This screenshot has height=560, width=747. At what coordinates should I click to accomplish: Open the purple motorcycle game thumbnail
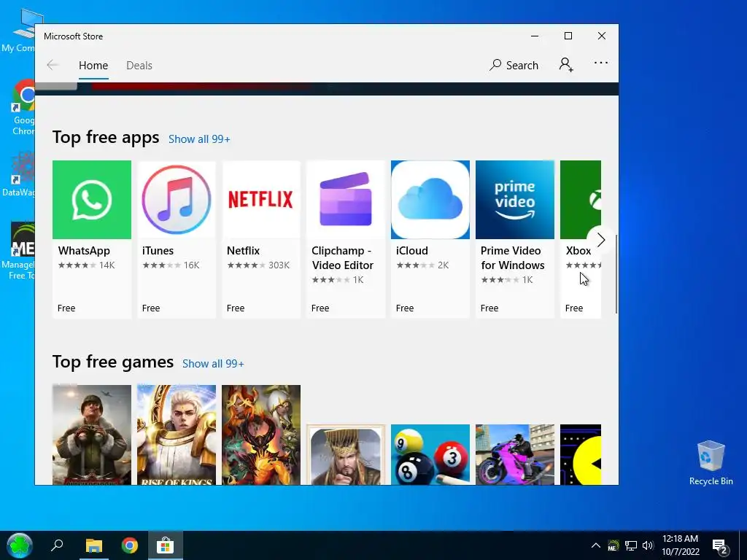coord(515,455)
